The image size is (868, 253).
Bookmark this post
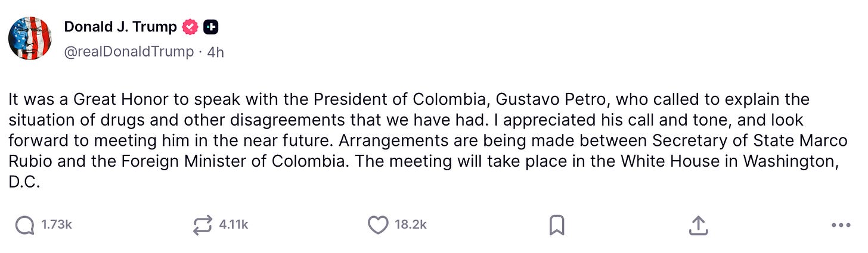556,225
